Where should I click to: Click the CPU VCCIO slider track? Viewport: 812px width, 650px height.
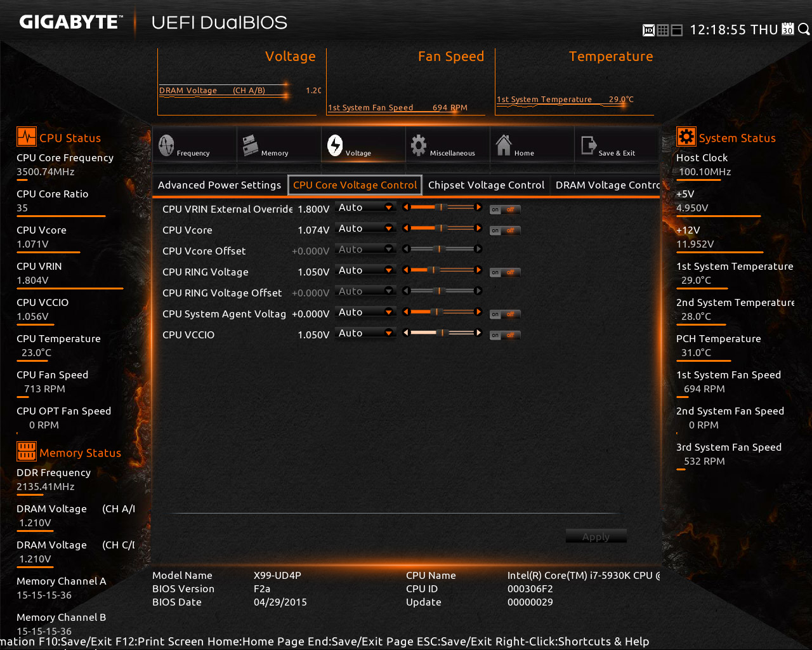point(443,333)
